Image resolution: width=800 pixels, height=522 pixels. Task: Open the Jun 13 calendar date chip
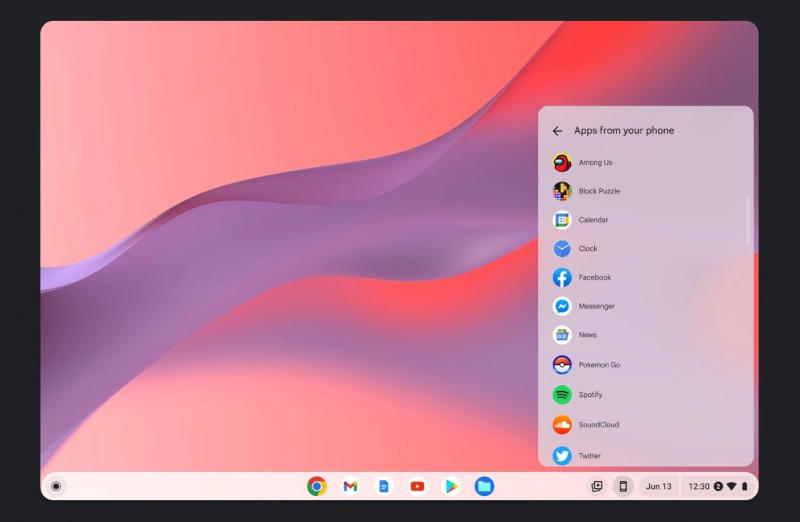(659, 486)
